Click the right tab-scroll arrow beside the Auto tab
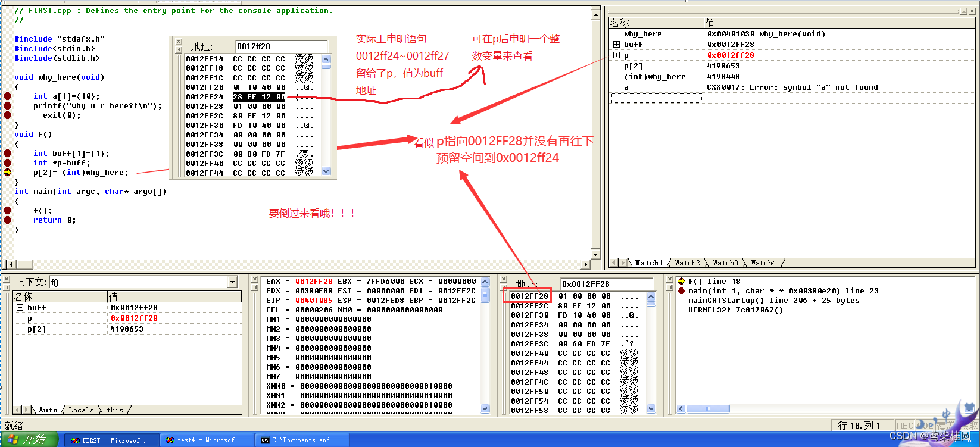Image resolution: width=980 pixels, height=447 pixels. point(26,410)
